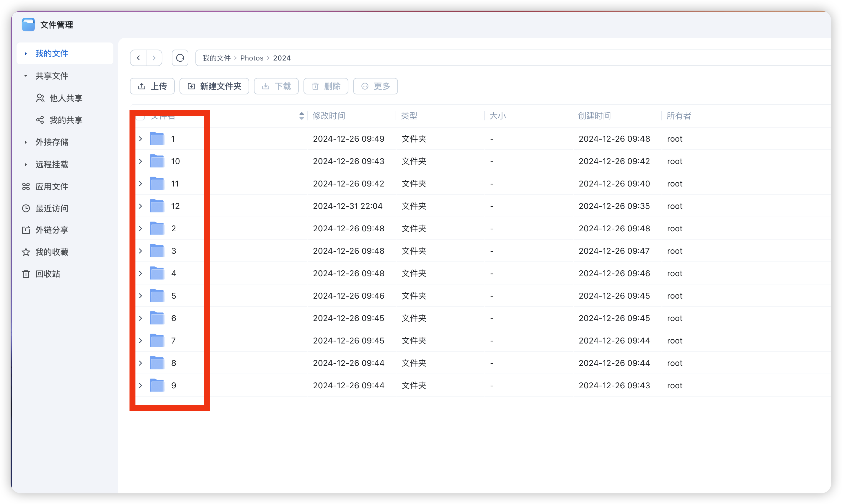Click the forward navigation arrow
Viewport: 842px width, 504px height.
pyautogui.click(x=154, y=58)
